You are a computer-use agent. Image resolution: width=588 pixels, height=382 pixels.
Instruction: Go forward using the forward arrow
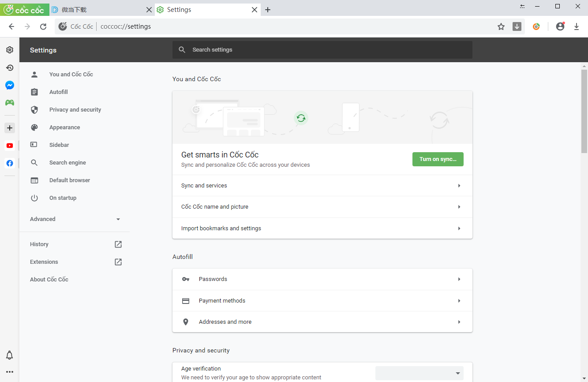pyautogui.click(x=27, y=26)
